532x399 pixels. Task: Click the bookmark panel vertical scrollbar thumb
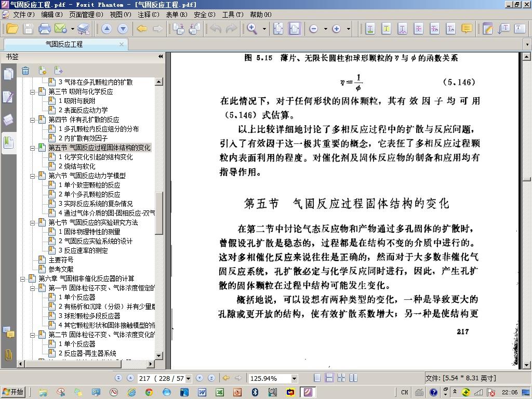click(x=159, y=213)
